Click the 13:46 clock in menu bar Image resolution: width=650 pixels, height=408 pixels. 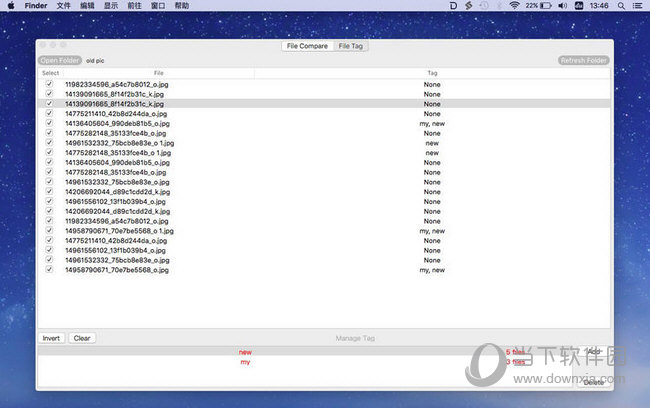pos(599,5)
